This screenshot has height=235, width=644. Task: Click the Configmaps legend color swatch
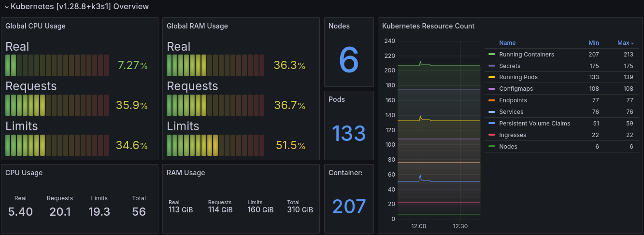coord(492,89)
